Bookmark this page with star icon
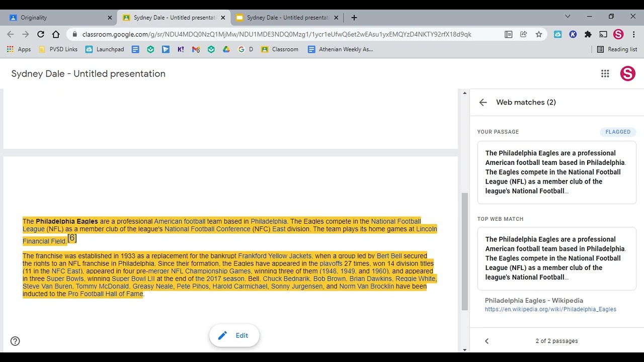This screenshot has height=362, width=644. click(539, 34)
